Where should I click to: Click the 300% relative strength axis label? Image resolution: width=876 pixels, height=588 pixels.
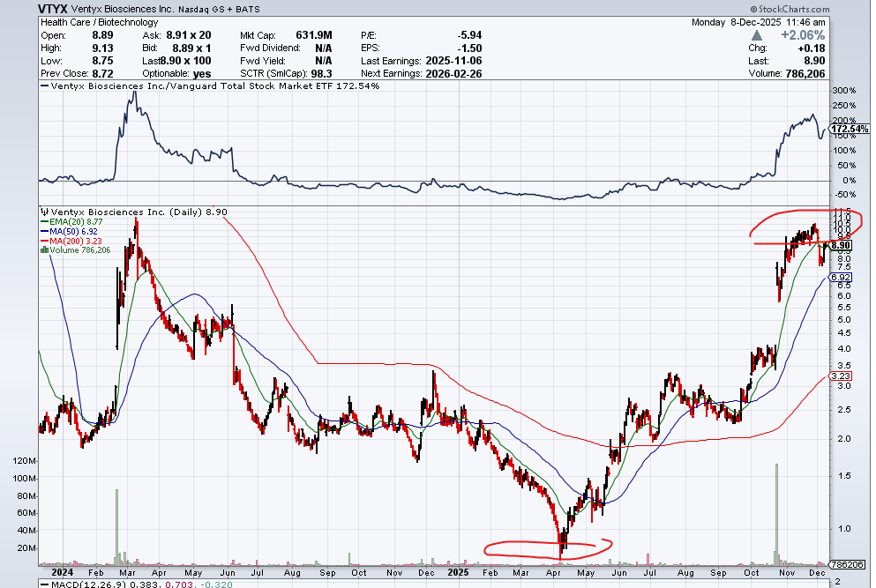[x=843, y=91]
